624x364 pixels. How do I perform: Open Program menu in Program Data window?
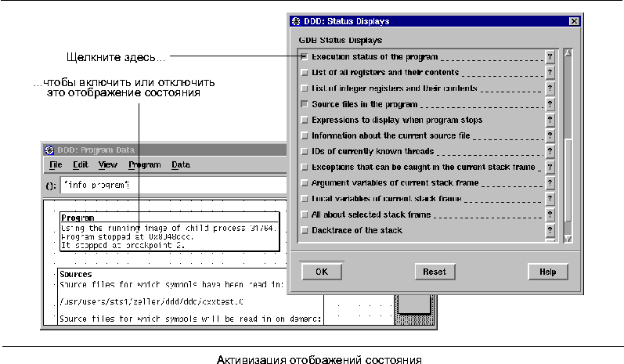point(145,164)
